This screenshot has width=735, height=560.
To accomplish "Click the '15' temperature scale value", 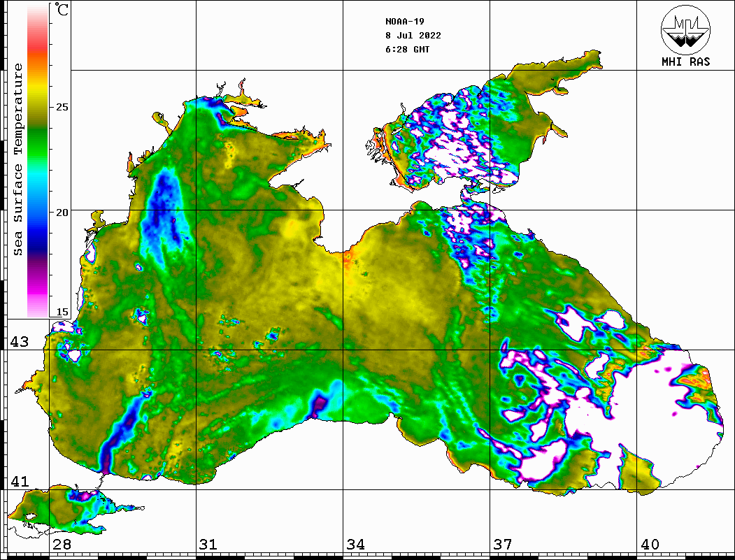I will [x=62, y=312].
